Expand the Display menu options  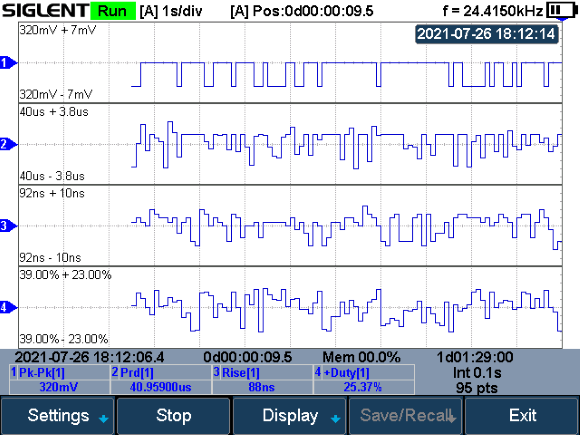(290, 416)
